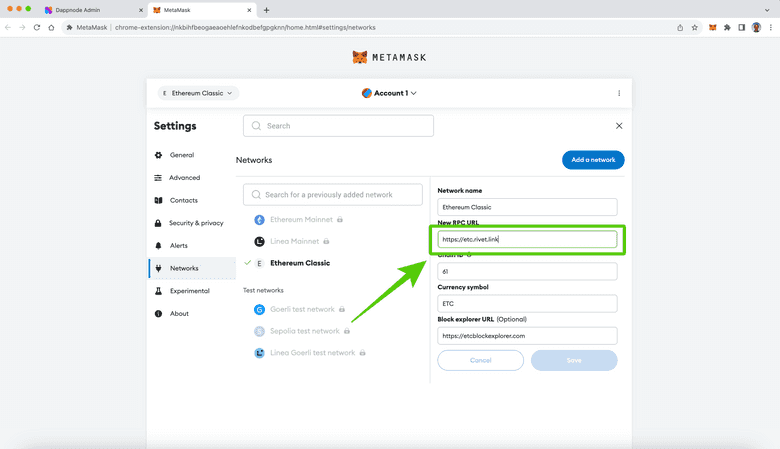The image size is (780, 449).
Task: Click the Cancel button
Action: [x=480, y=360]
